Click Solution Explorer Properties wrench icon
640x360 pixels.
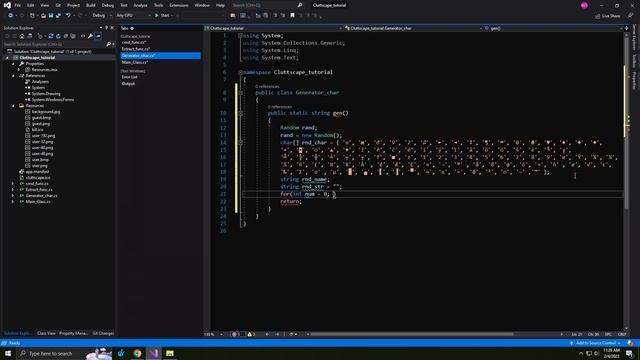90,36
